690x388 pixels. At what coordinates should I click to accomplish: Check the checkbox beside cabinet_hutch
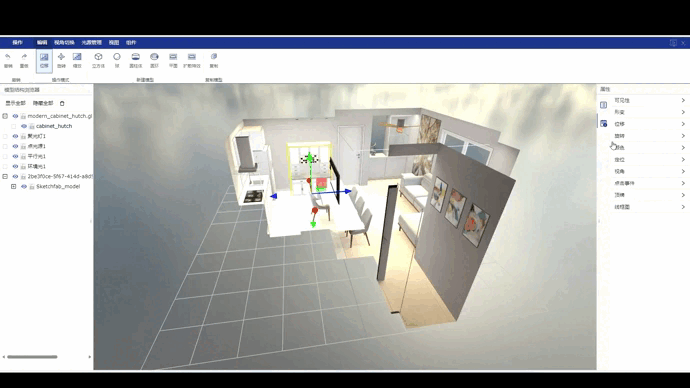(x=14, y=126)
